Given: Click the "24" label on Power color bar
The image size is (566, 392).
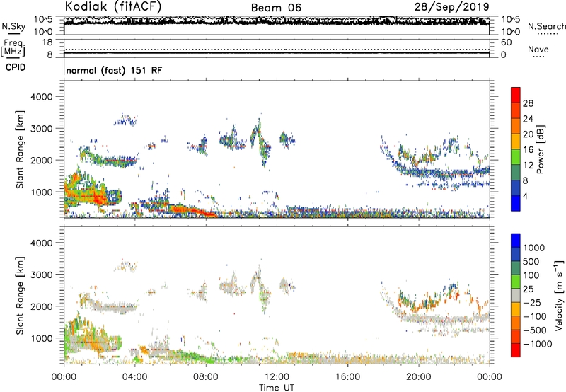Looking at the screenshot, I should pos(528,119).
